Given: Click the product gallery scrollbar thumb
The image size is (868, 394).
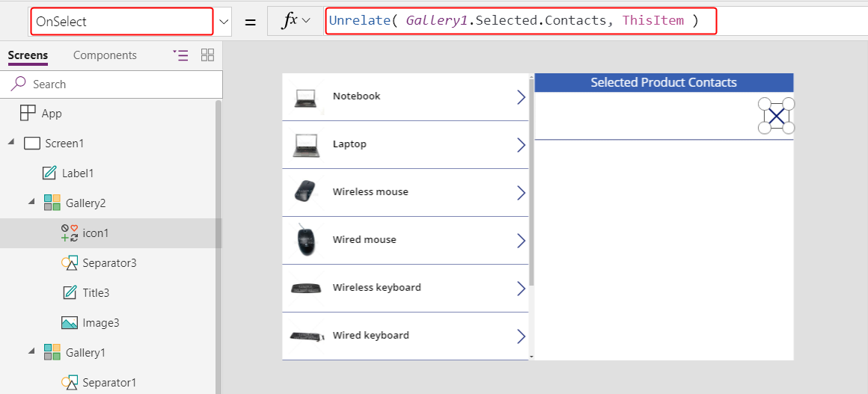Looking at the screenshot, I should tap(531, 182).
